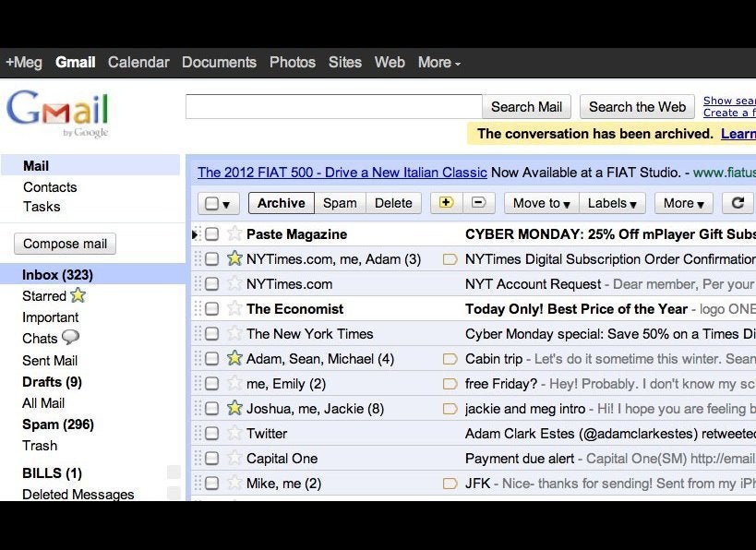The height and width of the screenshot is (550, 756).
Task: Open the Spam (296) folder
Action: click(58, 424)
